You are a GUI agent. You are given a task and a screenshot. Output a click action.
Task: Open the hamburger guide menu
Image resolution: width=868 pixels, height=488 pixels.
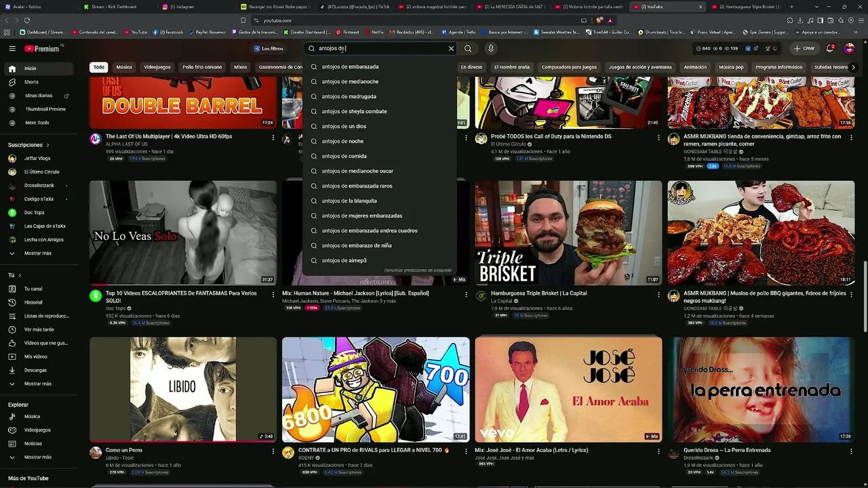click(12, 49)
